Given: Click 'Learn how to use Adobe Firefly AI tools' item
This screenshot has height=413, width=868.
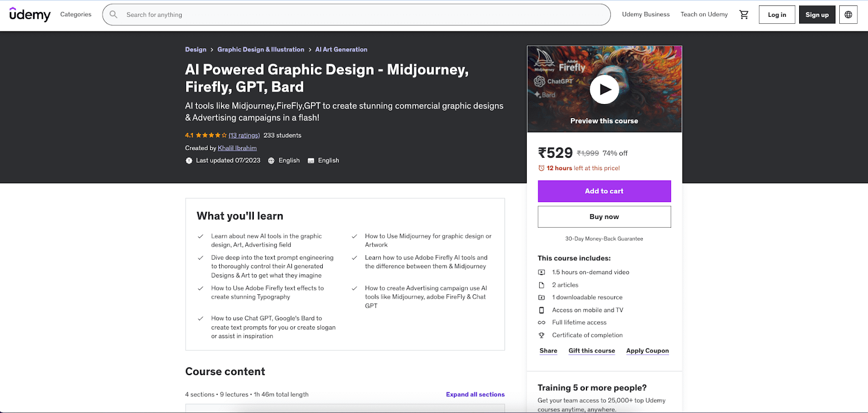Looking at the screenshot, I should 426,262.
